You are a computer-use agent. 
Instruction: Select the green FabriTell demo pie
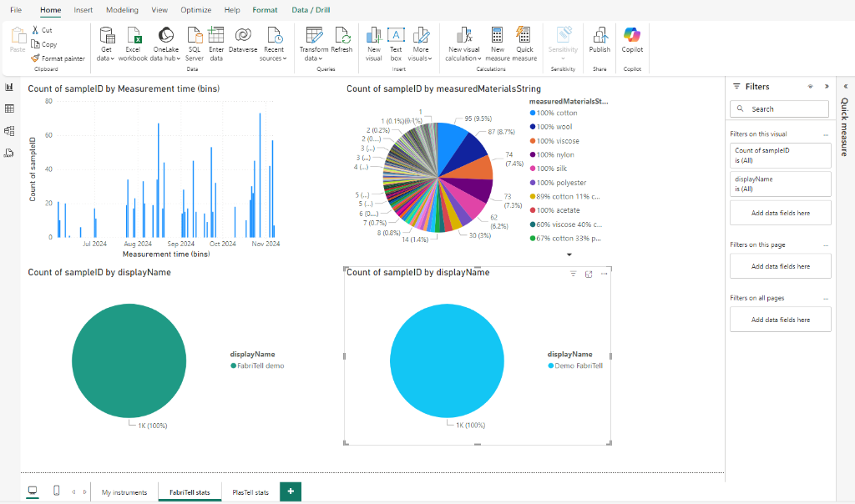tap(129, 360)
